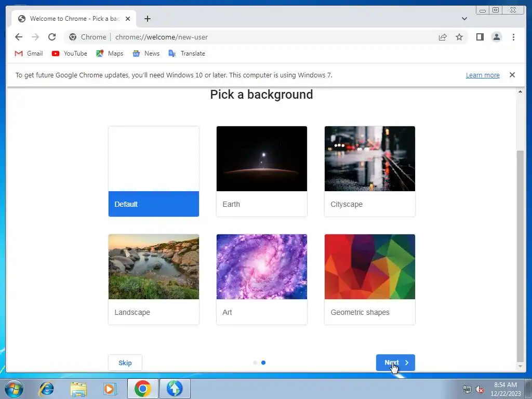Open a new tab with plus button

pos(147,19)
